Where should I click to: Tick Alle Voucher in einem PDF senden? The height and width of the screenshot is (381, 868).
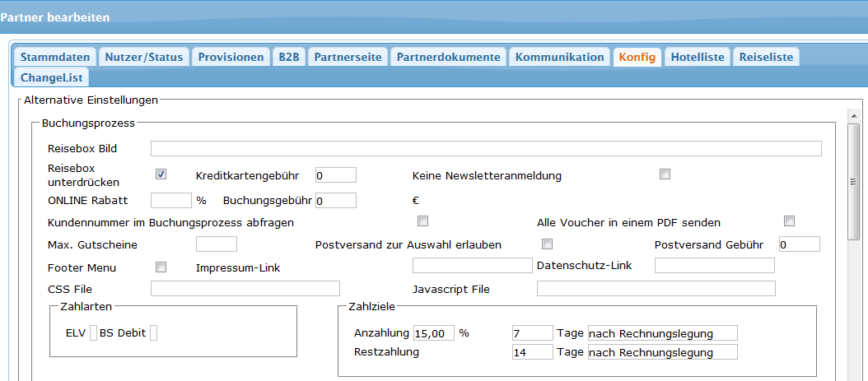(789, 221)
